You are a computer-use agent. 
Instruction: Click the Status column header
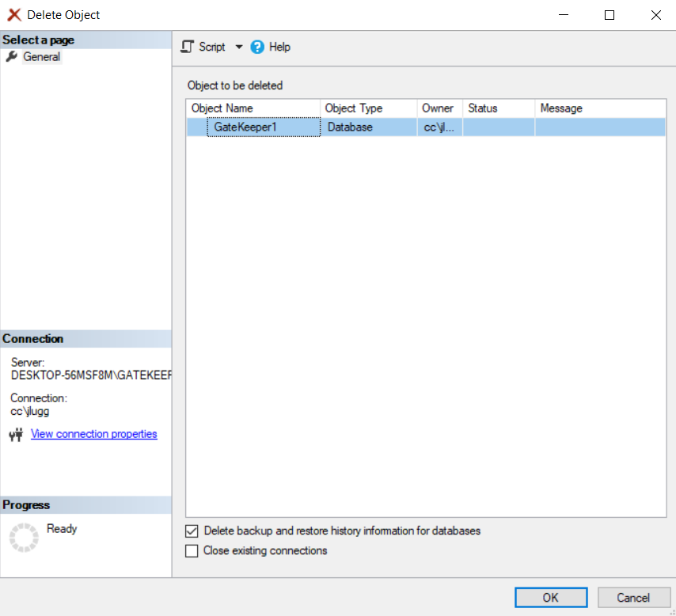[497, 108]
